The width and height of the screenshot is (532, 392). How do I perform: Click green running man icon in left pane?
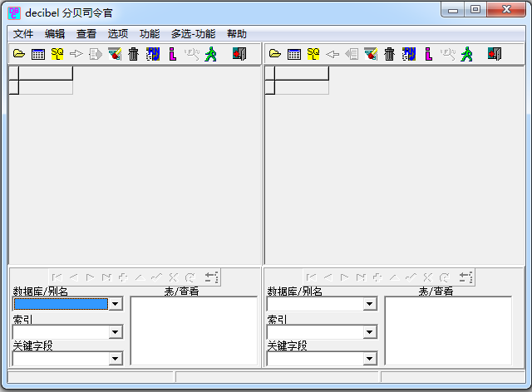(x=210, y=54)
